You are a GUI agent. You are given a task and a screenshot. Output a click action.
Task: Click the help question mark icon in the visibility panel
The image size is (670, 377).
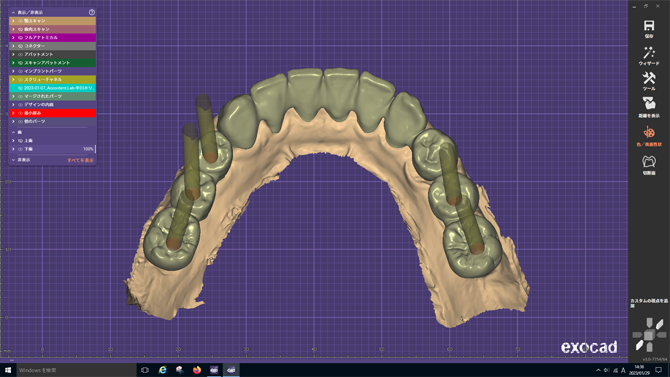91,12
